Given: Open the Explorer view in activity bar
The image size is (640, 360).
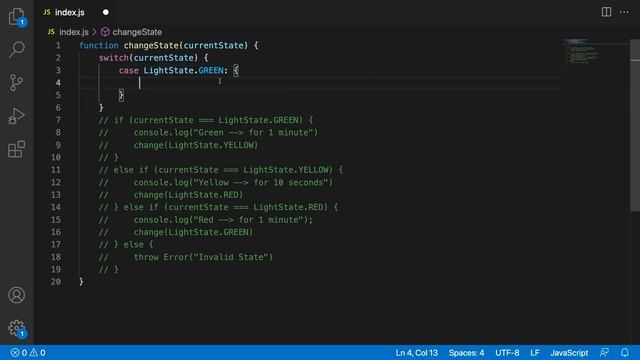Looking at the screenshot, I should coord(16,16).
